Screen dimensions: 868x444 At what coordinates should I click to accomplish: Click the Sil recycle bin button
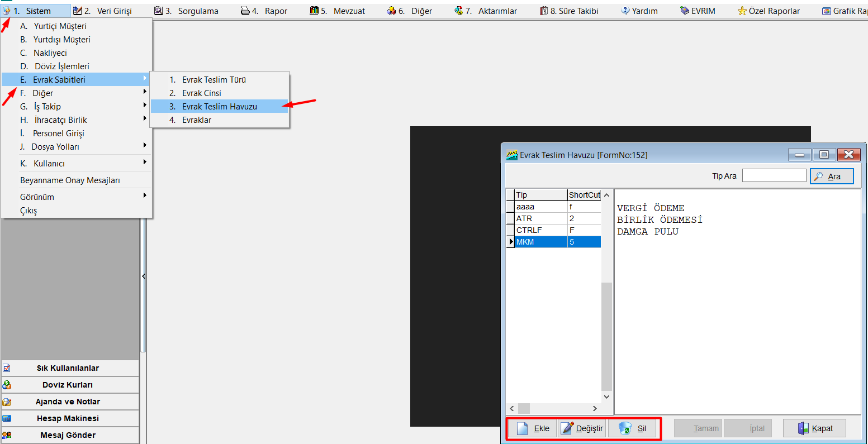pyautogui.click(x=633, y=428)
